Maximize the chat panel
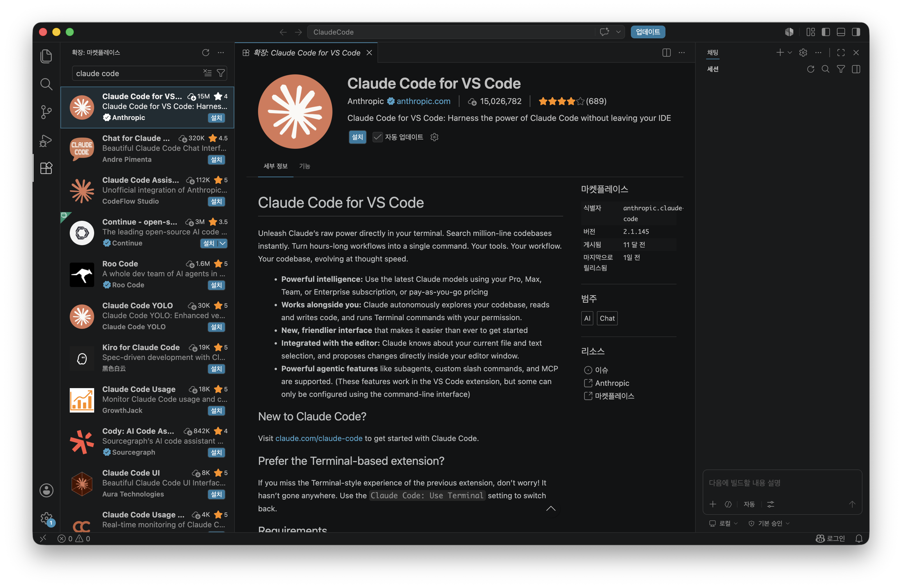Screen dimensions: 902x588 pos(841,53)
